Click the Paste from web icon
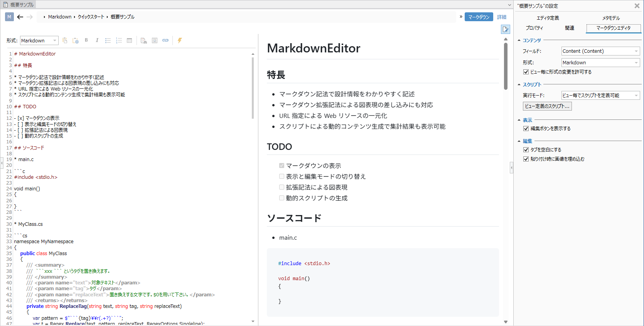The image size is (644, 326). coord(76,40)
